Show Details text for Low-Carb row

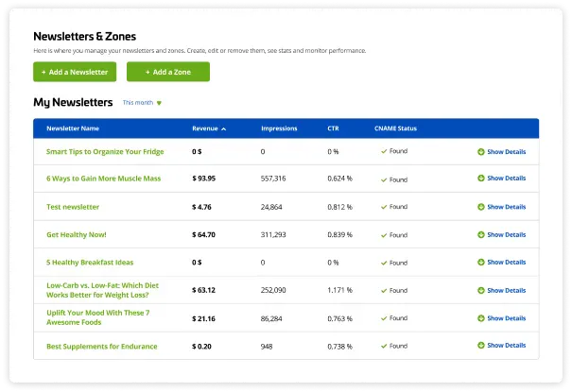(x=507, y=290)
